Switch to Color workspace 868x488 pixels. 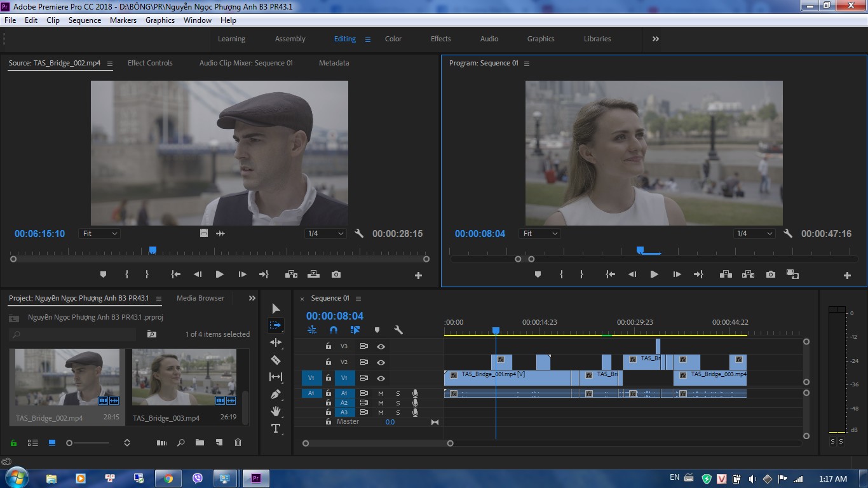tap(393, 39)
